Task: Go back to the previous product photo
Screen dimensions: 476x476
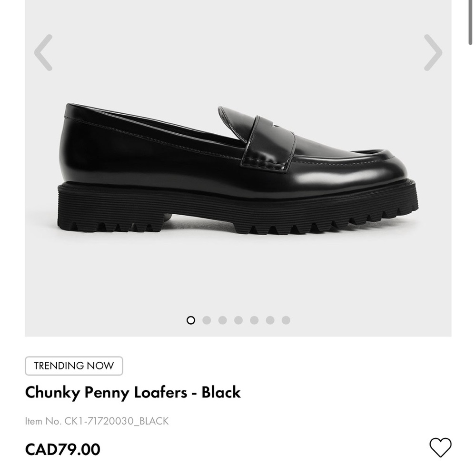Action: (43, 53)
